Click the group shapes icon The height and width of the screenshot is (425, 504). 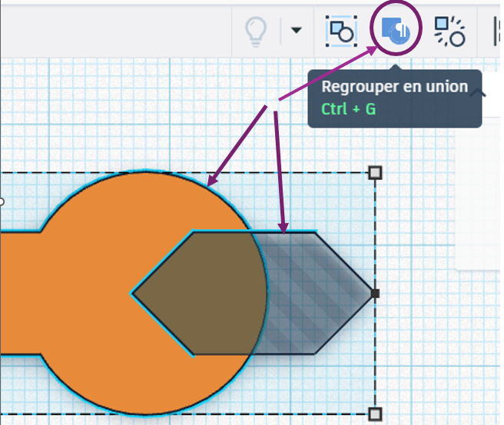[x=340, y=31]
